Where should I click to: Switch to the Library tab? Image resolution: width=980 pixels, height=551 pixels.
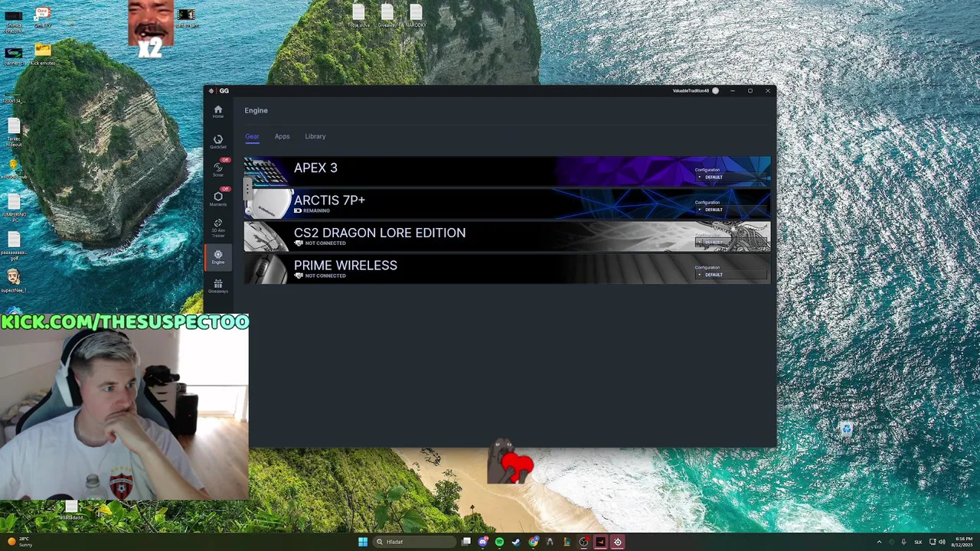point(315,136)
